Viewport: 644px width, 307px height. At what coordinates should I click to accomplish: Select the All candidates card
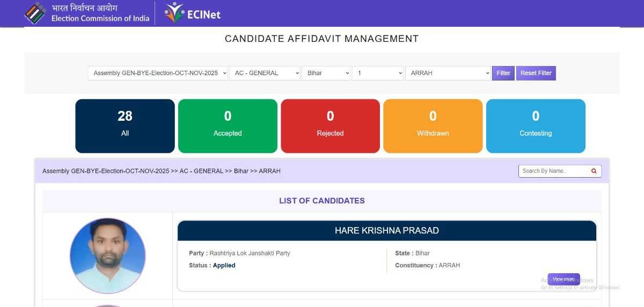point(125,126)
